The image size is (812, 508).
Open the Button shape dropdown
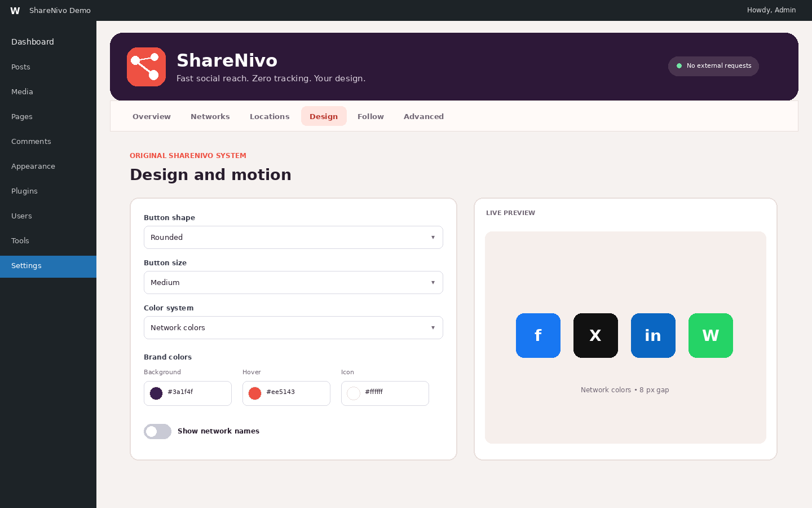[293, 238]
